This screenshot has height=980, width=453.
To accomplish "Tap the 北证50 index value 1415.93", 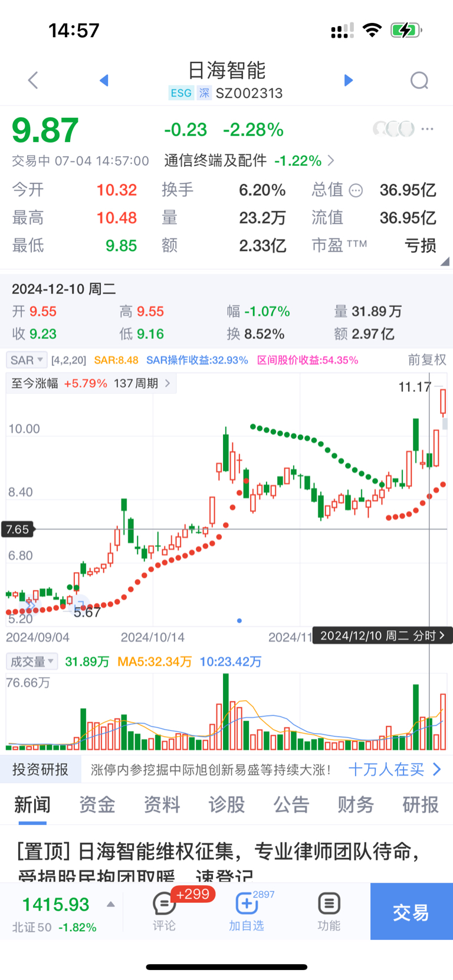I will click(55, 905).
